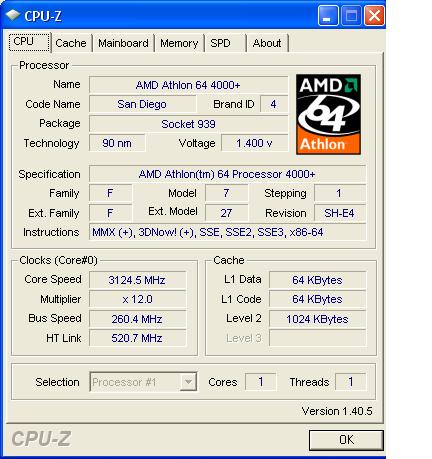Screen dimensions: 432x459
Task: Click the Threads count value
Action: (350, 382)
